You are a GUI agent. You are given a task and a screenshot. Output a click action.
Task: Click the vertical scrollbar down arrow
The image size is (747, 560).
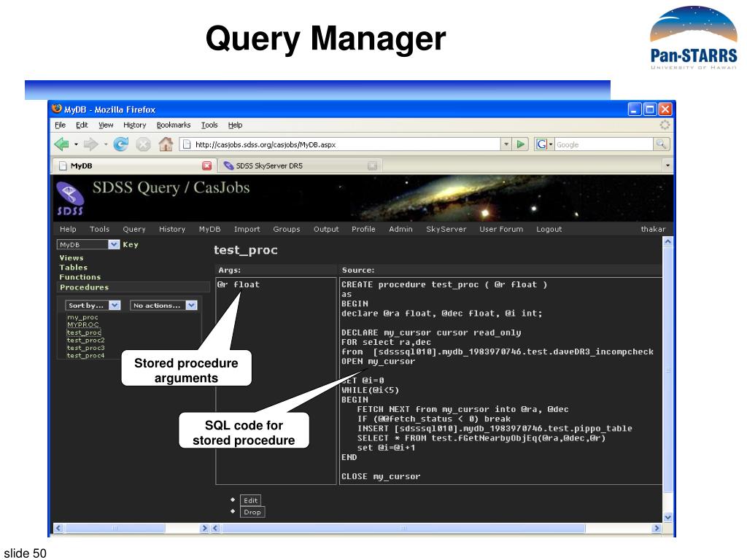668,517
